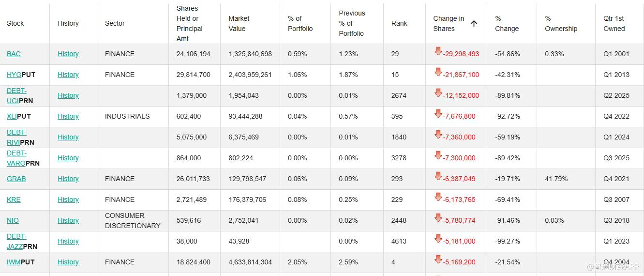View History for the GRAB row
644x276 pixels.
68,179
